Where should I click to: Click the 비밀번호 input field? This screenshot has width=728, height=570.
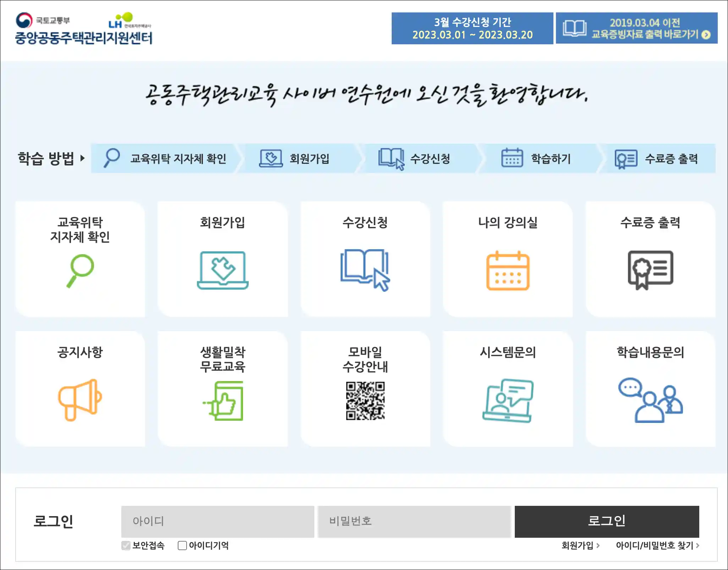tap(414, 521)
